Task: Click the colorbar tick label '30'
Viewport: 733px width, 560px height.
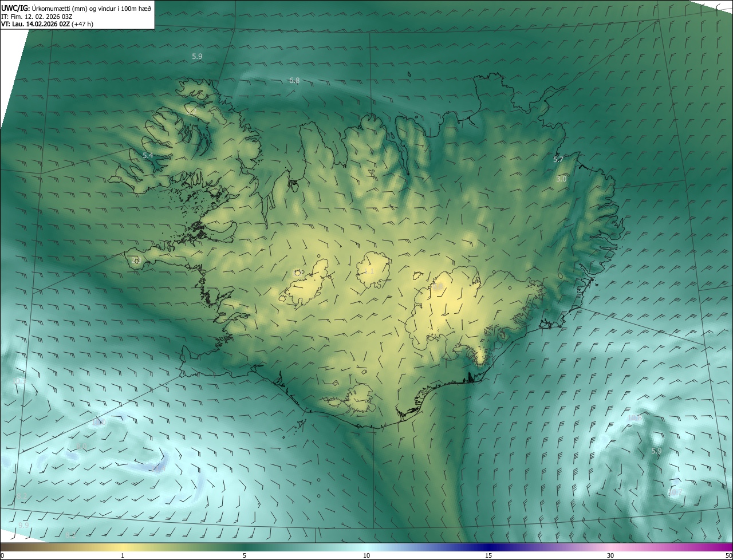Action: coord(610,555)
